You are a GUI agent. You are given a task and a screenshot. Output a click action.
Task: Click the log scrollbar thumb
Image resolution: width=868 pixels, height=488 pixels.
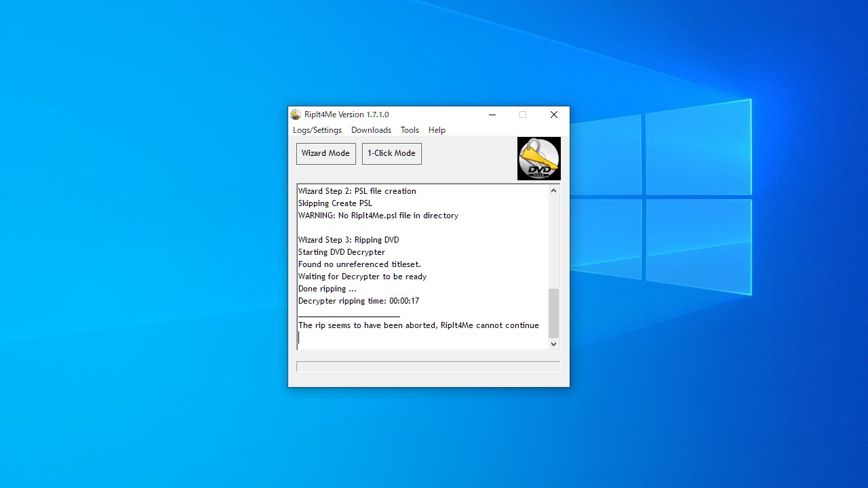click(553, 313)
